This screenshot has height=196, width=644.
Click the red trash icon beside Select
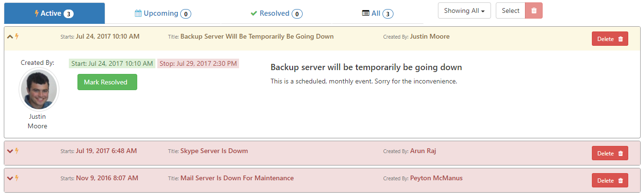pyautogui.click(x=534, y=10)
